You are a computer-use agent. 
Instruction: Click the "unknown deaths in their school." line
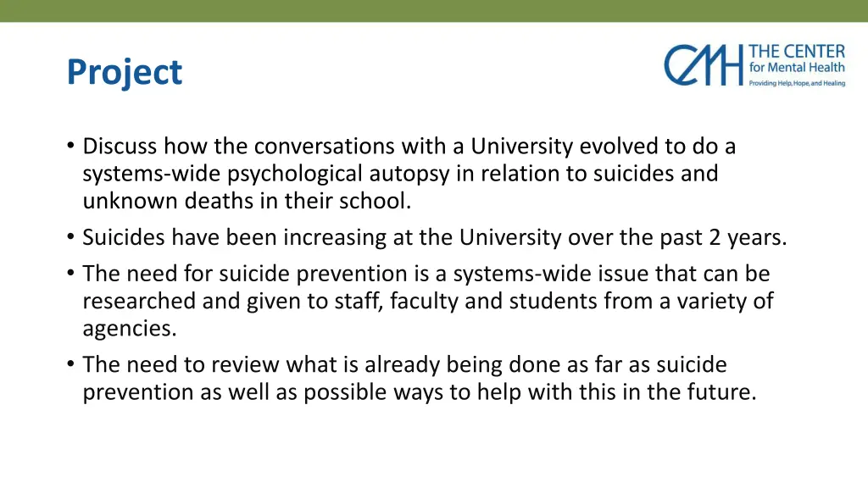(247, 201)
